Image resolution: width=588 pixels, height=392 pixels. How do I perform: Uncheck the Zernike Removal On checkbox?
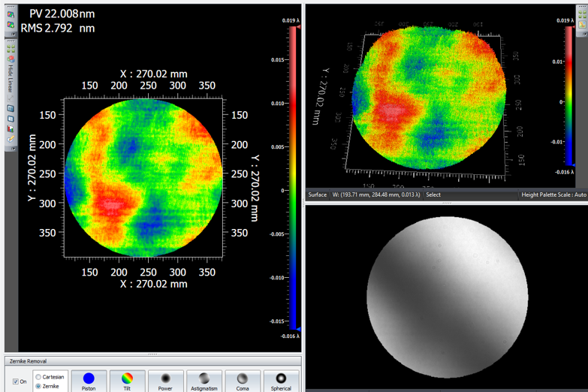click(x=16, y=381)
